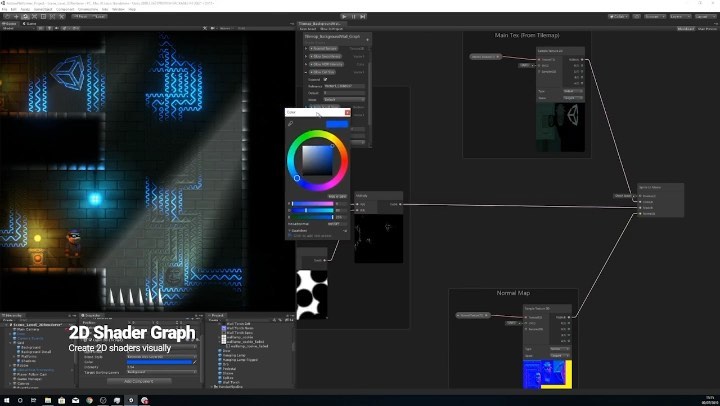Toggle the Exposed checkbox in Blackboard

pyautogui.click(x=325, y=79)
